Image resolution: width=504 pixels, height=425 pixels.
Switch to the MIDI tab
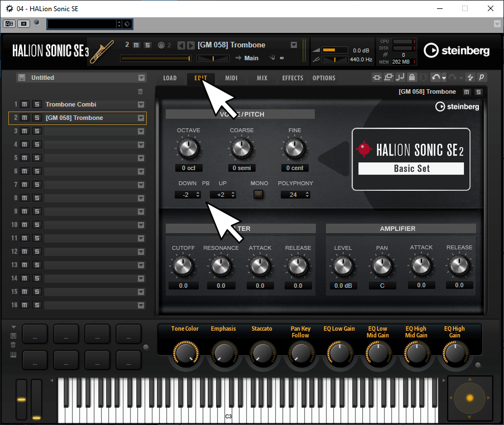(x=231, y=78)
